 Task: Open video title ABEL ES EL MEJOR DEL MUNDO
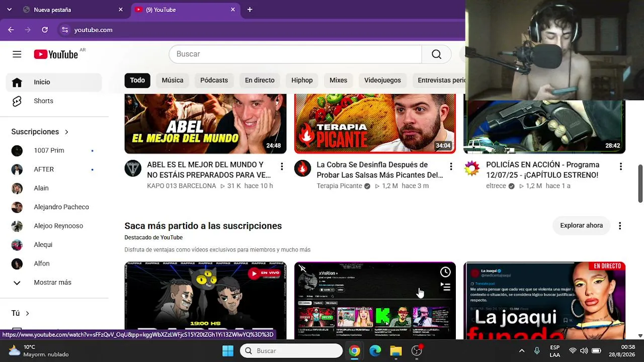(x=209, y=170)
